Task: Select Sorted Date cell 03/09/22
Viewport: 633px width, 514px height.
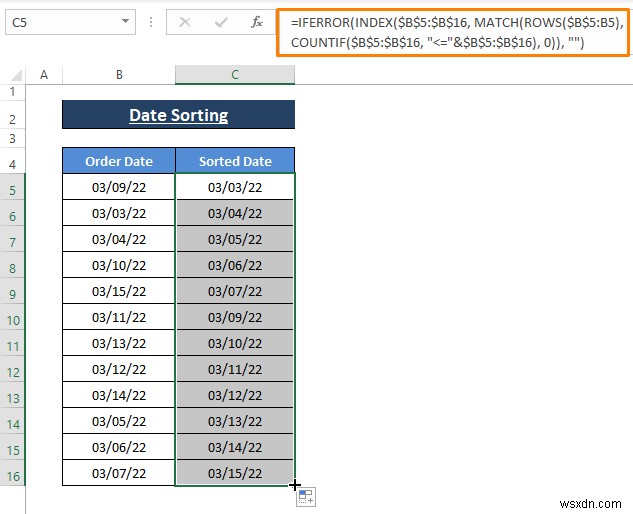Action: pyautogui.click(x=235, y=317)
